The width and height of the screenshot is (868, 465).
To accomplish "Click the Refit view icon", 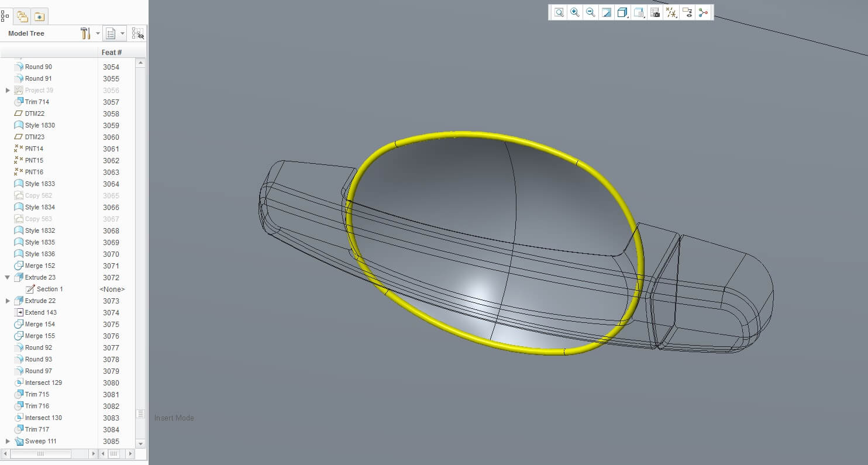I will pyautogui.click(x=559, y=12).
